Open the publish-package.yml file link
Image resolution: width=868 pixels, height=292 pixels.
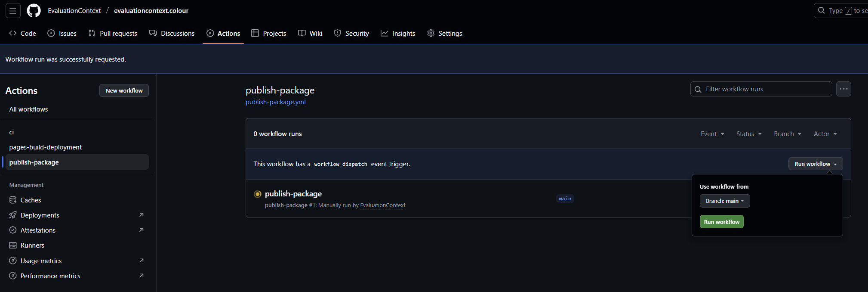click(x=275, y=102)
